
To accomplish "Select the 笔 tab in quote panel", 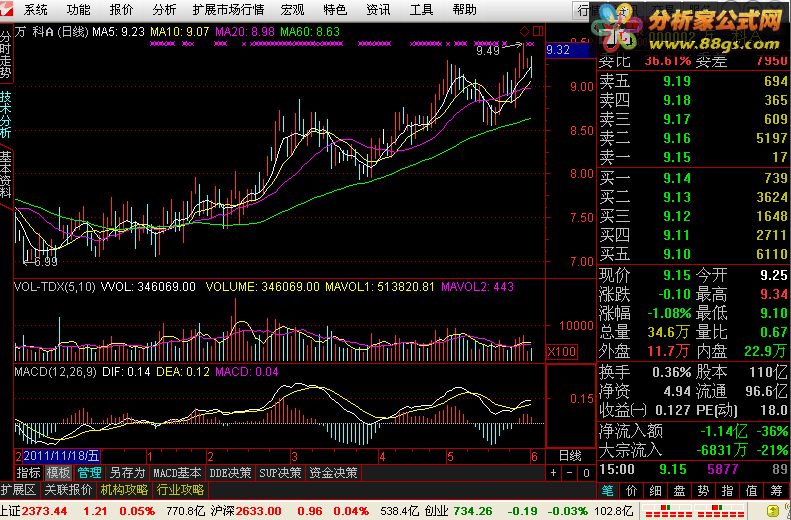I will (x=608, y=490).
